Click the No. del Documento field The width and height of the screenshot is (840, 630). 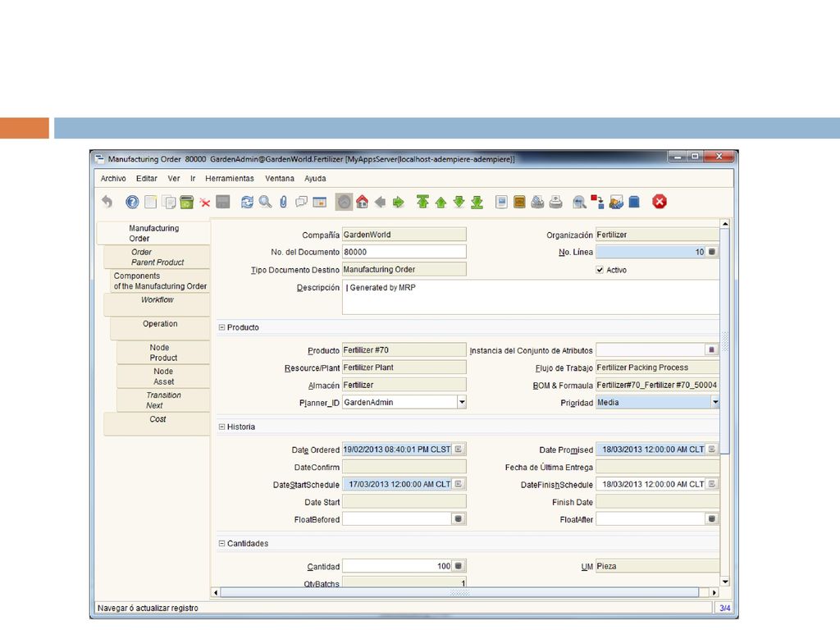[x=404, y=252]
